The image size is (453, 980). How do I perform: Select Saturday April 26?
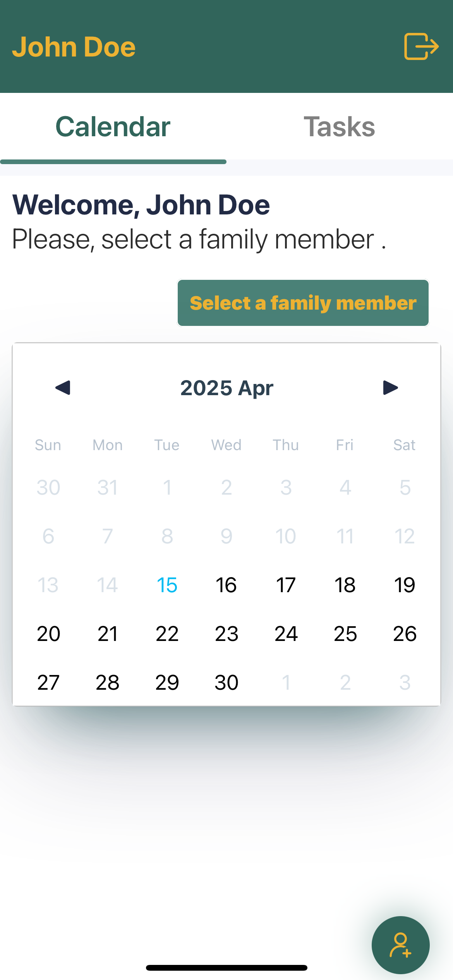coord(405,634)
